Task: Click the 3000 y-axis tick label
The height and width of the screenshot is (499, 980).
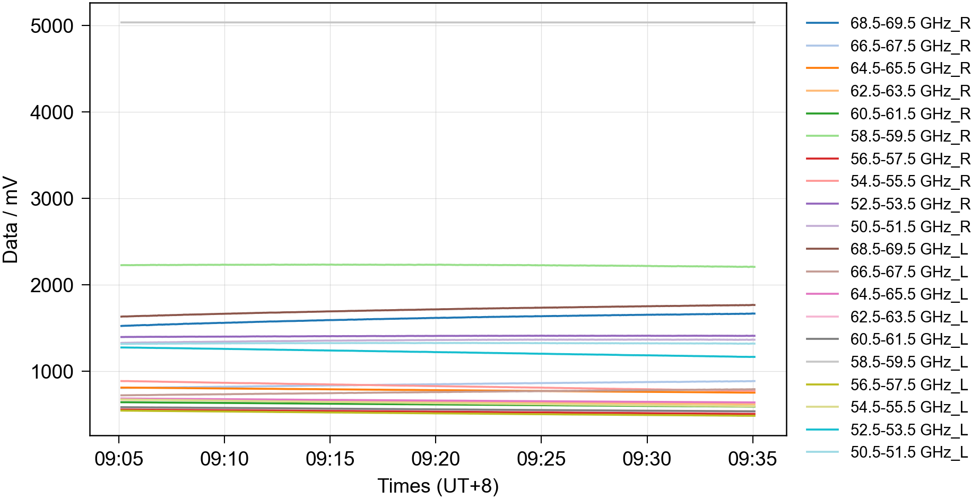Action: (x=51, y=199)
